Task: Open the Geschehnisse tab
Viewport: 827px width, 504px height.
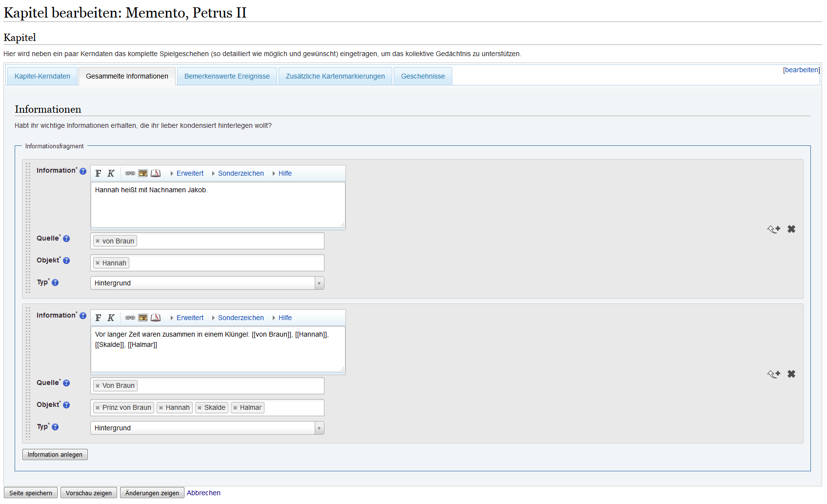Action: (x=423, y=76)
